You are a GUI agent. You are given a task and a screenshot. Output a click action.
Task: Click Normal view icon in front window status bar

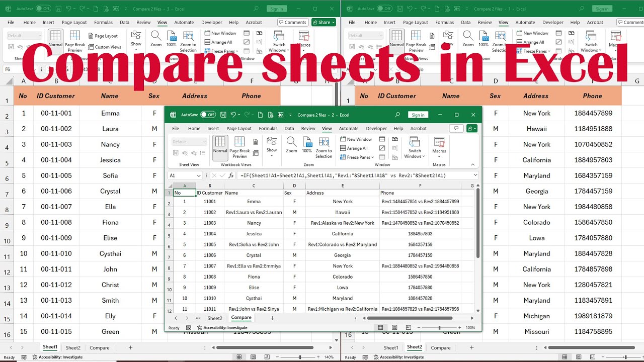381,327
